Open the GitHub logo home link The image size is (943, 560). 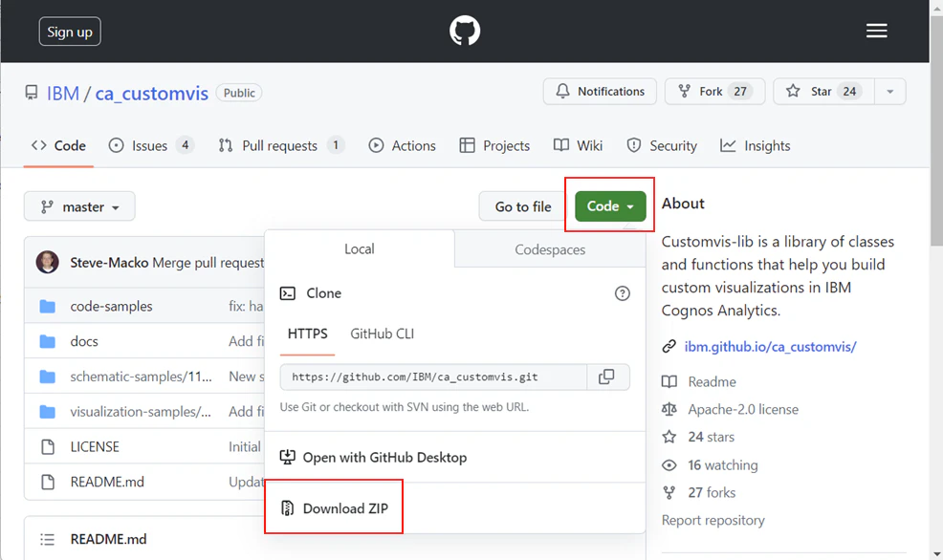click(465, 31)
